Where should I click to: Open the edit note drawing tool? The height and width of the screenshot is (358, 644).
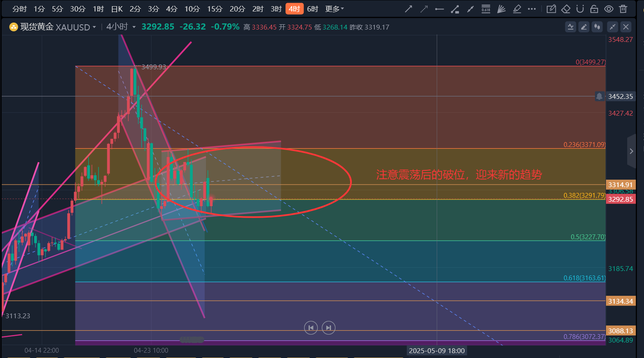(551, 9)
